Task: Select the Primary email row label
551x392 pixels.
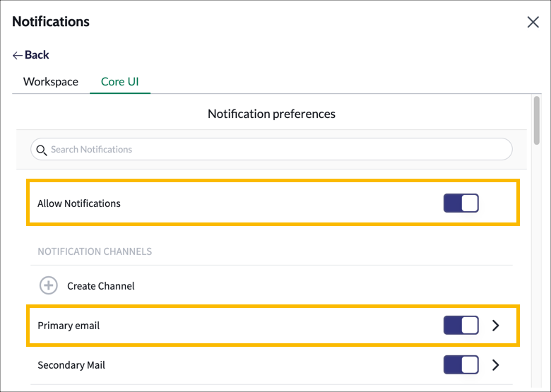Action: coord(69,326)
